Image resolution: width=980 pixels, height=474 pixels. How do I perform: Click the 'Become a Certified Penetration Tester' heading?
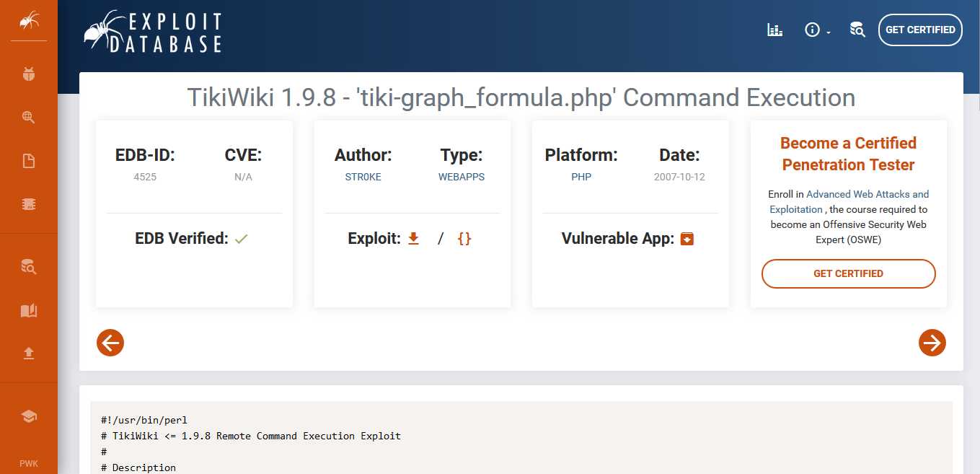tap(849, 154)
